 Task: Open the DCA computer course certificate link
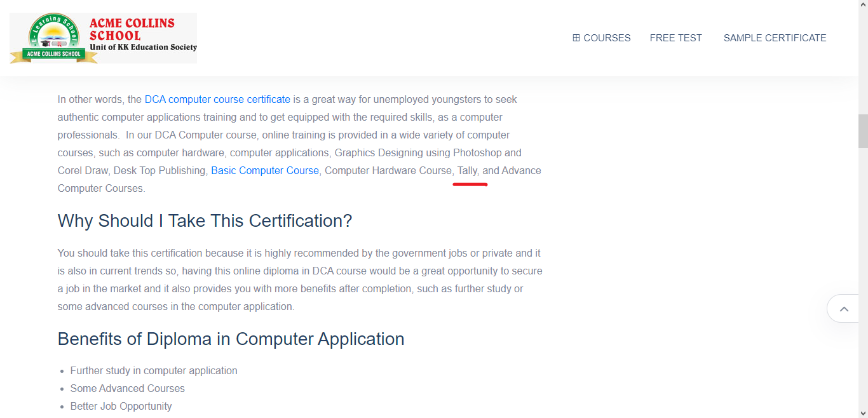tap(217, 100)
